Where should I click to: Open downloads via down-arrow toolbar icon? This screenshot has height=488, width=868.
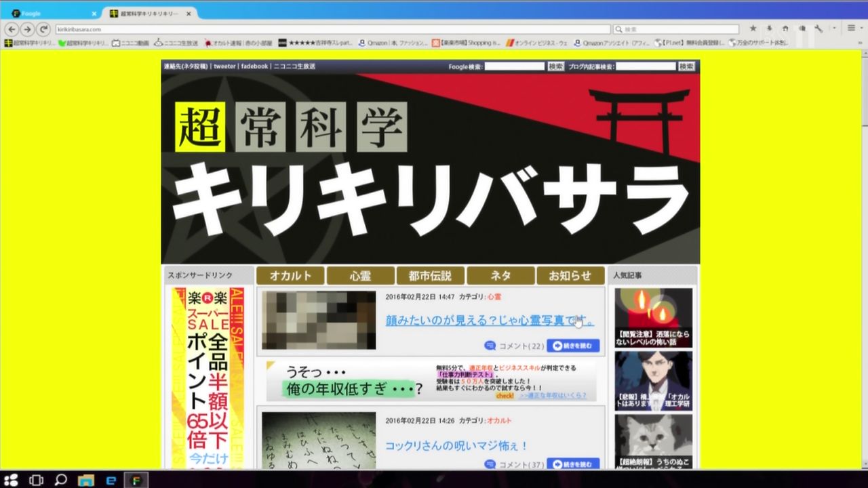click(769, 28)
